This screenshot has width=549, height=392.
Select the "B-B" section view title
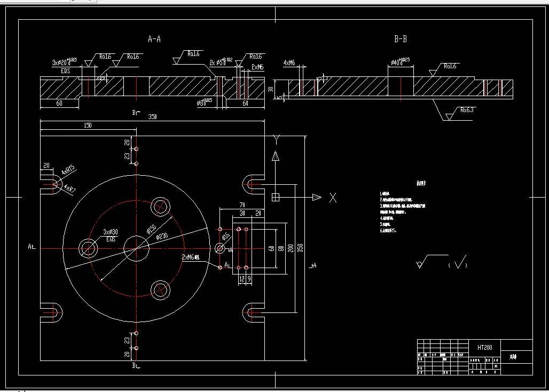(401, 39)
